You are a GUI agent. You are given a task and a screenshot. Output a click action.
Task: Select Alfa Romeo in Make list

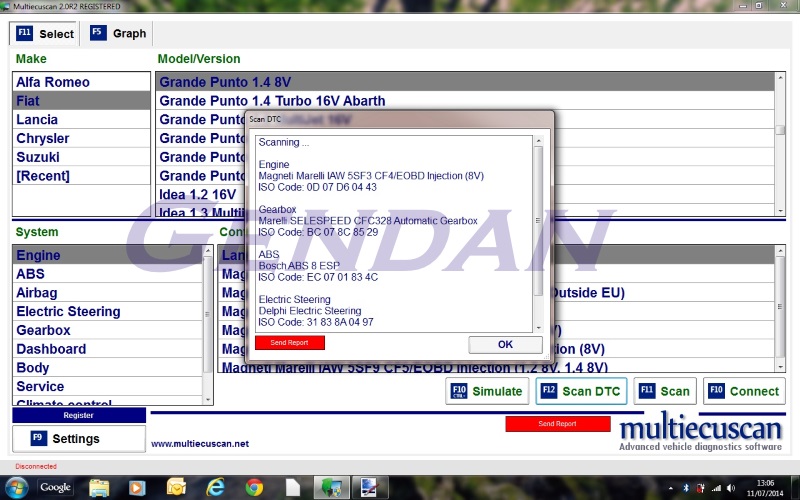pos(81,82)
